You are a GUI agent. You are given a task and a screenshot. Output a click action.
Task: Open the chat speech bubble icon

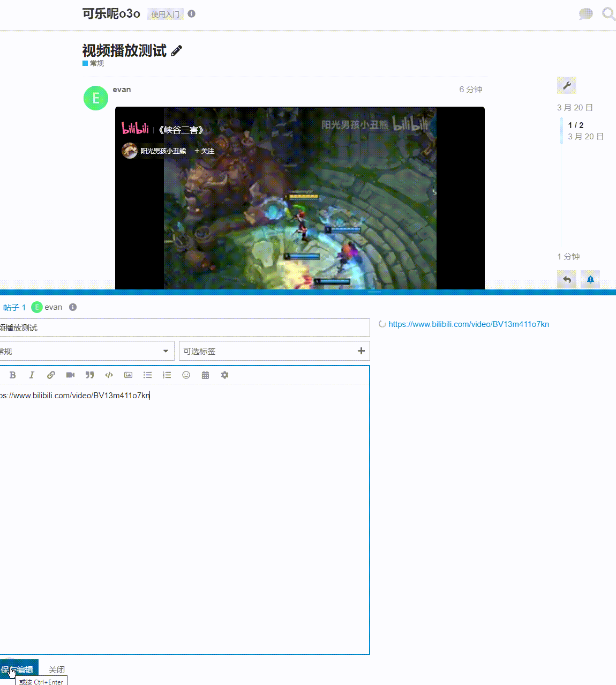click(x=586, y=14)
